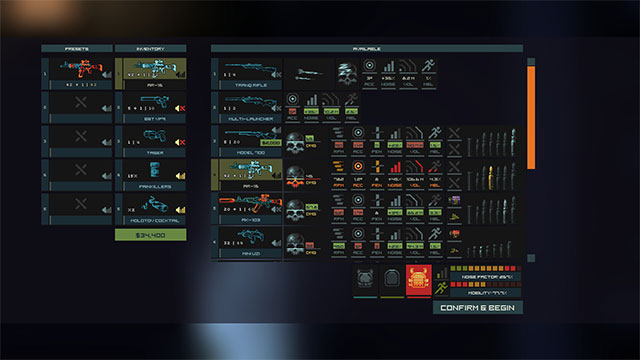Pick the medium armor plate icon

(392, 280)
